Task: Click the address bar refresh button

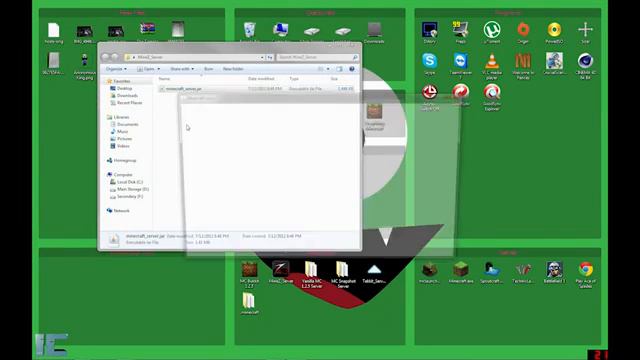Action: (x=270, y=58)
